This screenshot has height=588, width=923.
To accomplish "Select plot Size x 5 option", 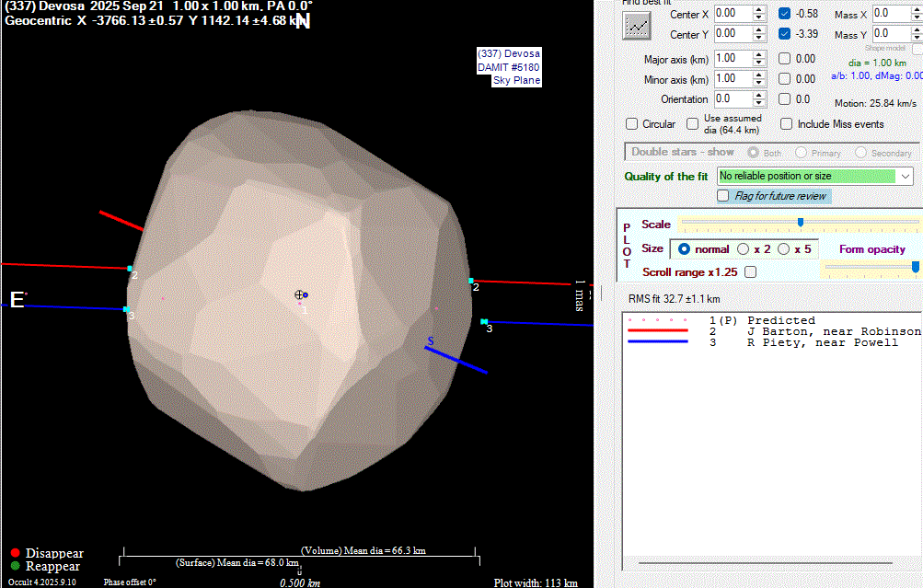I will point(784,249).
